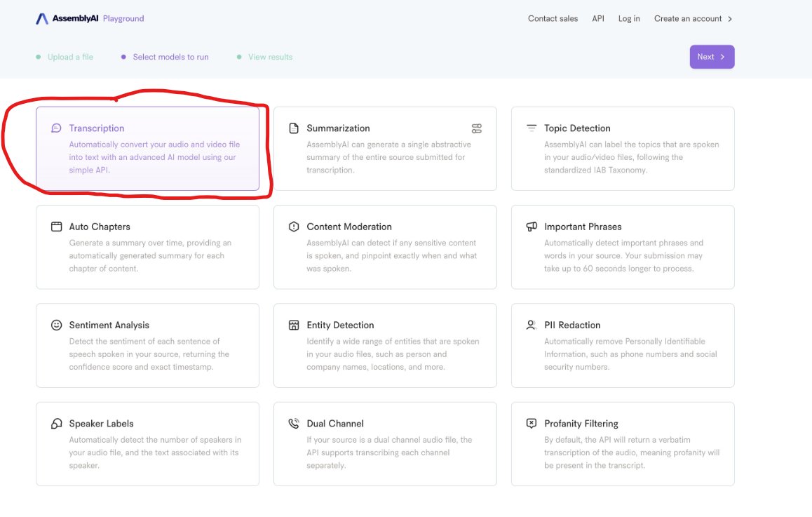Click the Entity Detection building icon

pos(294,325)
